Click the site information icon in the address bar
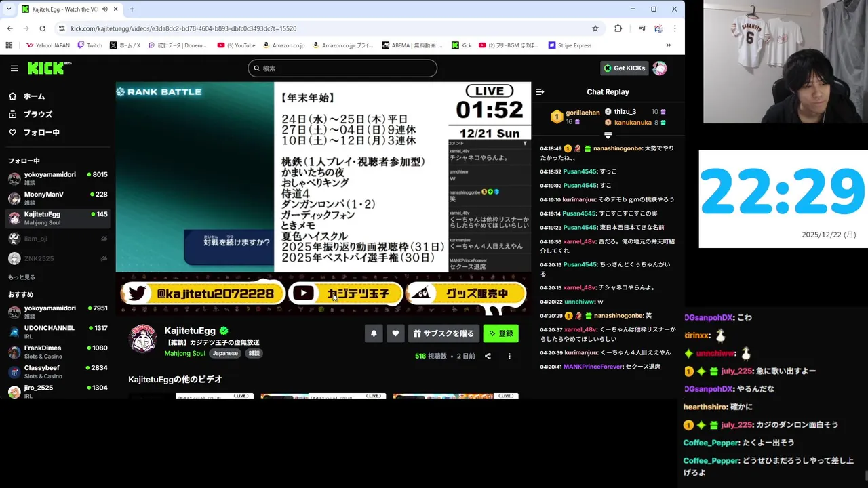The width and height of the screenshot is (868, 488). (62, 28)
